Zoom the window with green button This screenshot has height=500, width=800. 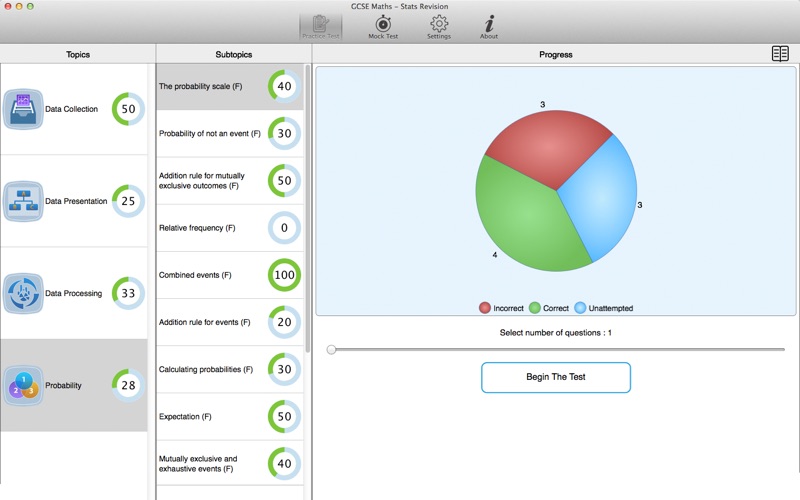click(30, 6)
